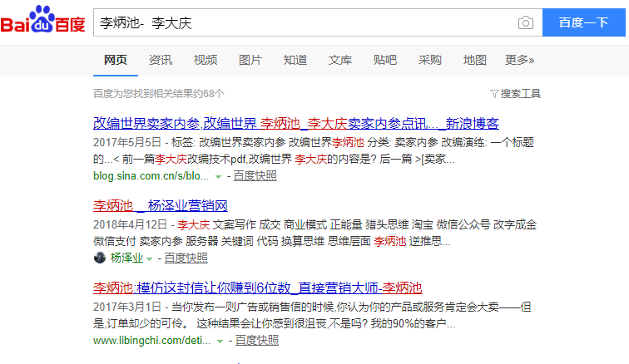Open the 采购 tab
Viewport: 629px width, 364px height.
point(430,60)
